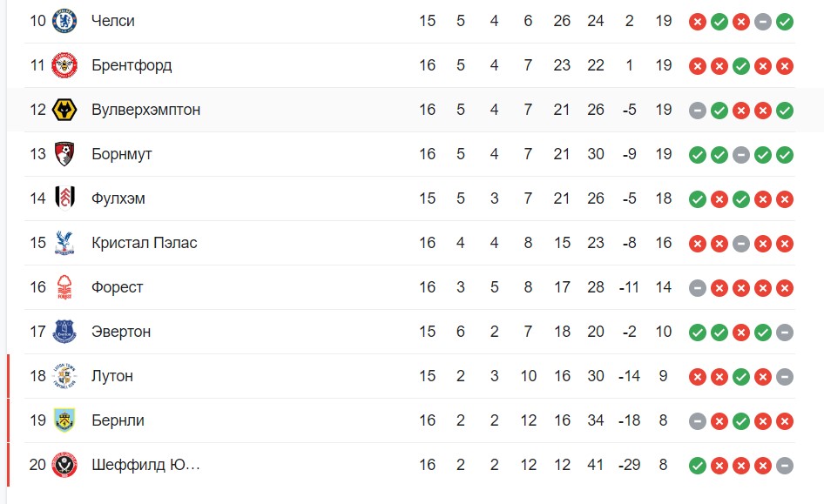
Task: Click Bournemouth's middle draw form indicator
Action: click(x=741, y=156)
